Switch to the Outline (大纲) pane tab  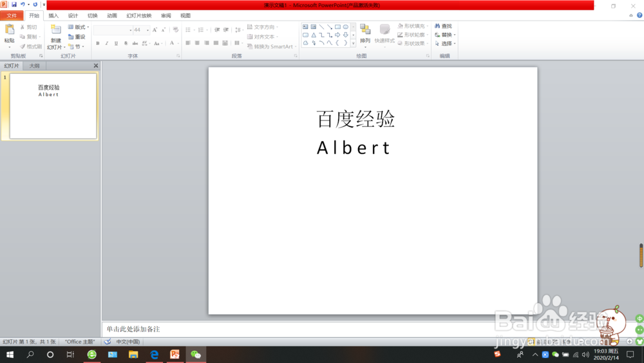[34, 66]
